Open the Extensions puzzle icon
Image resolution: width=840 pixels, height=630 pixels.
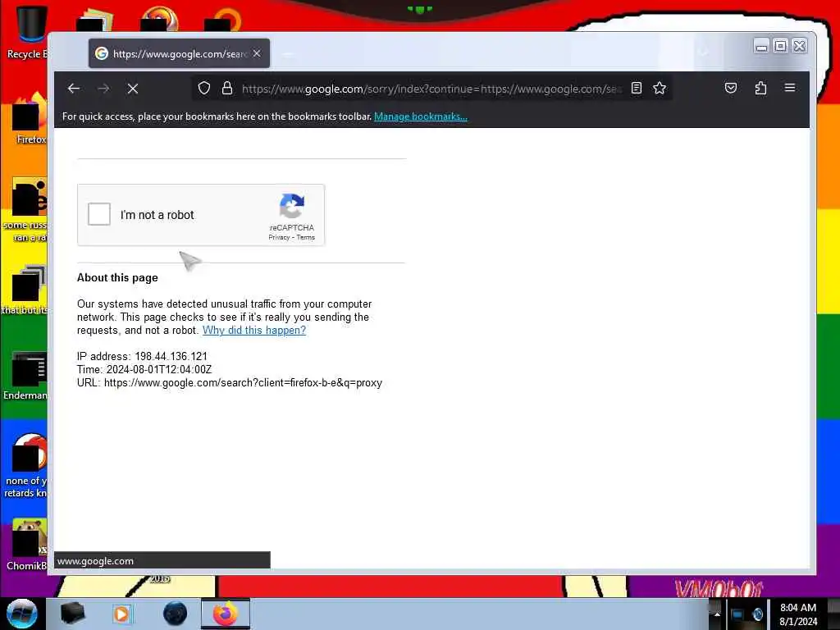click(x=760, y=88)
